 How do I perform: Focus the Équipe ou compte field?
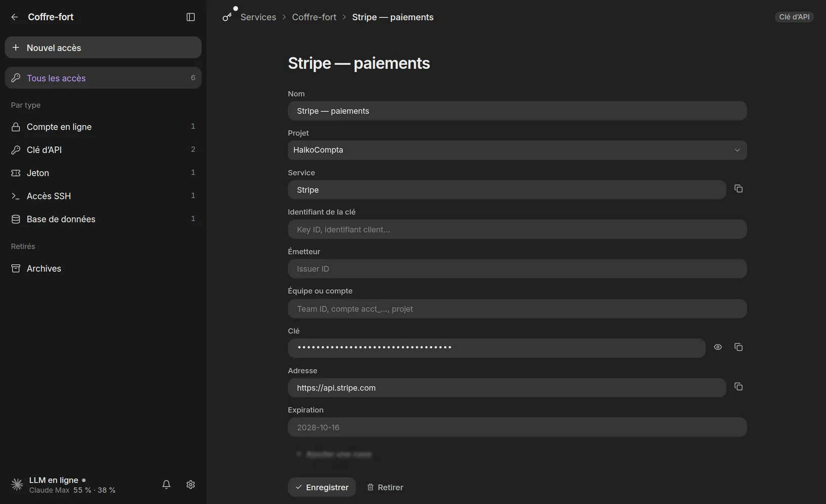pos(517,309)
